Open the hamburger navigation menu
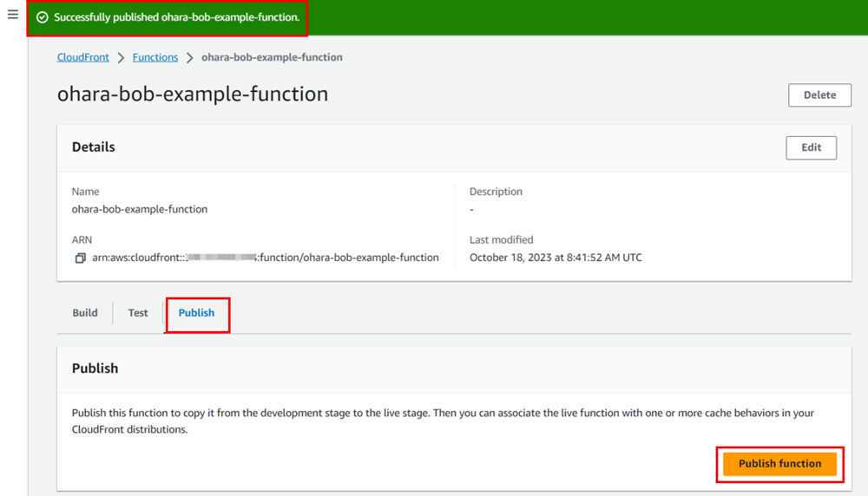Viewport: 868px width, 496px height. coord(13,15)
